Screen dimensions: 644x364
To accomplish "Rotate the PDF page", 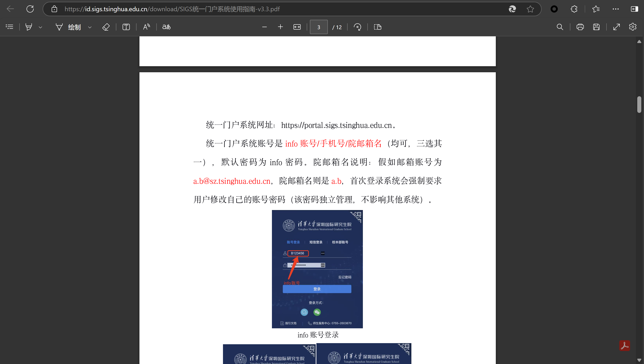I will (357, 27).
